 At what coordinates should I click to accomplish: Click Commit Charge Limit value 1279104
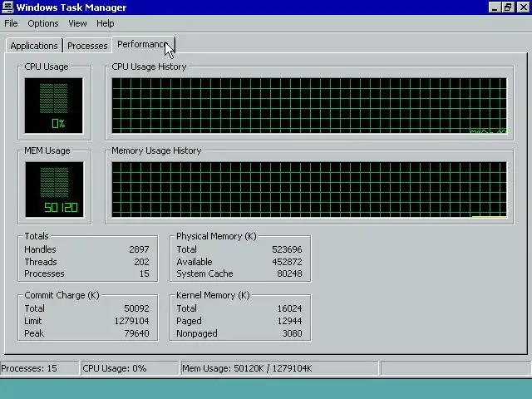pyautogui.click(x=131, y=321)
